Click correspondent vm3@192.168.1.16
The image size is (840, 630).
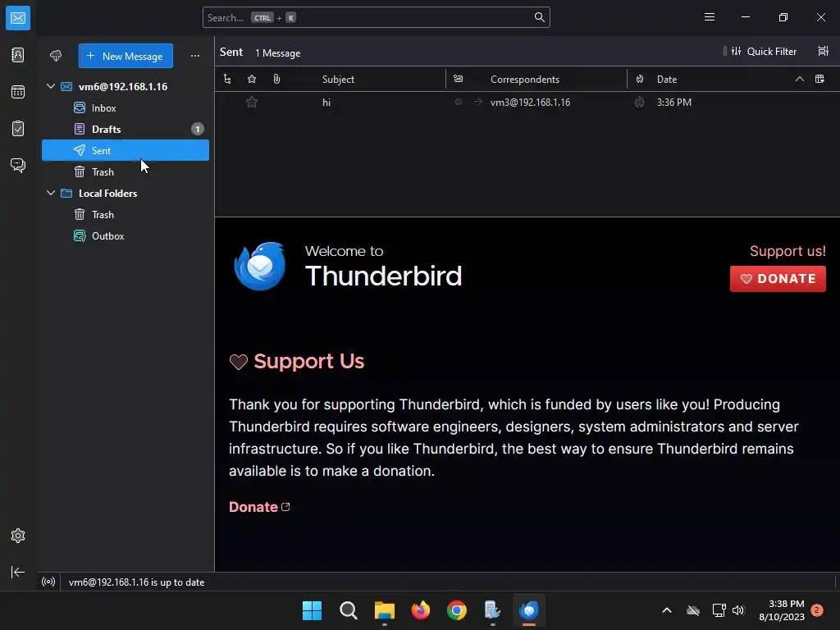point(530,102)
